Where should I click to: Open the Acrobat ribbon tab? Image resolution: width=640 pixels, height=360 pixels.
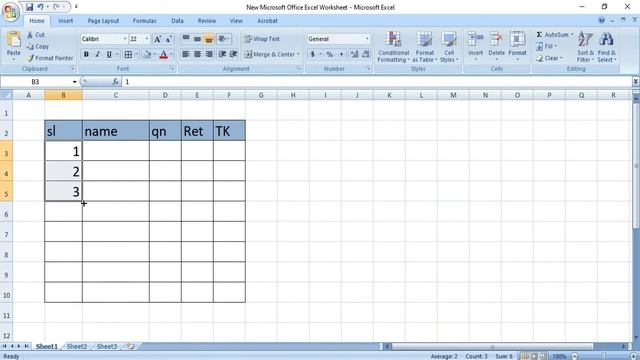[267, 20]
